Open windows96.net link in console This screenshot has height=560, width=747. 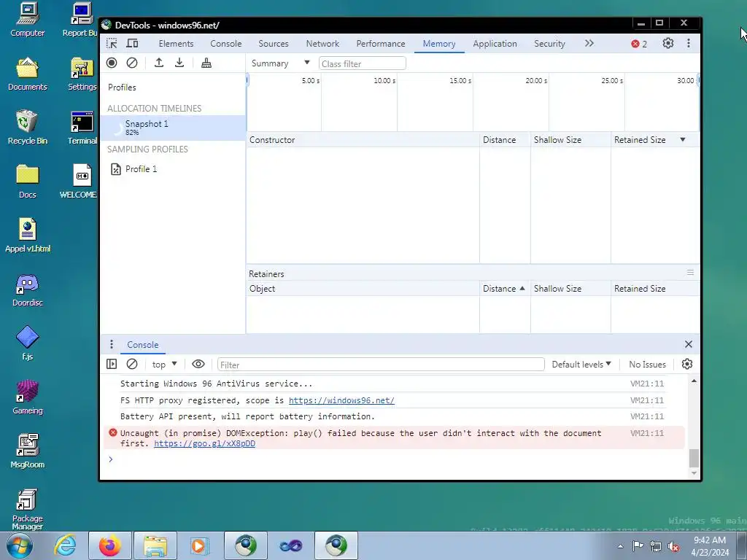341,400
